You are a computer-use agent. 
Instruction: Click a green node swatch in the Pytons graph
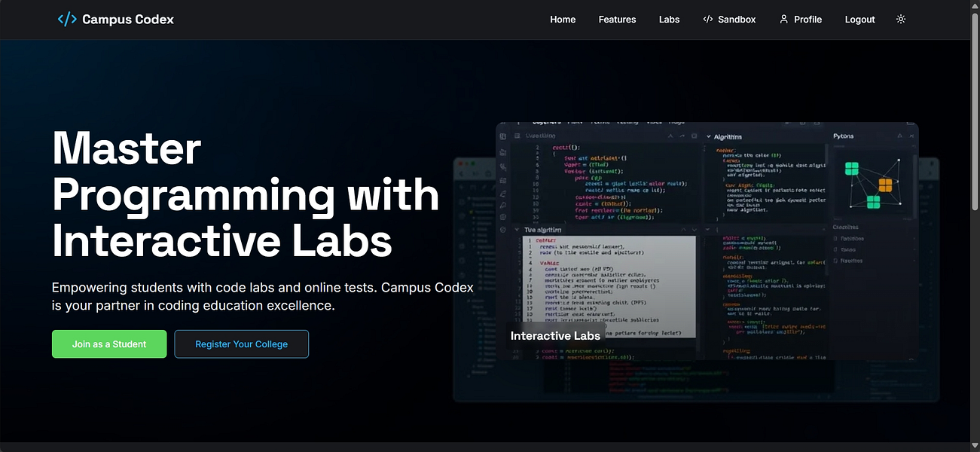pos(851,167)
